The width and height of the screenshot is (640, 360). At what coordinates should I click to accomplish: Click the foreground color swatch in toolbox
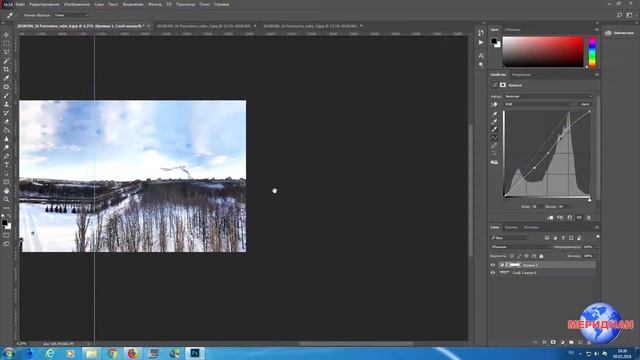[4, 223]
